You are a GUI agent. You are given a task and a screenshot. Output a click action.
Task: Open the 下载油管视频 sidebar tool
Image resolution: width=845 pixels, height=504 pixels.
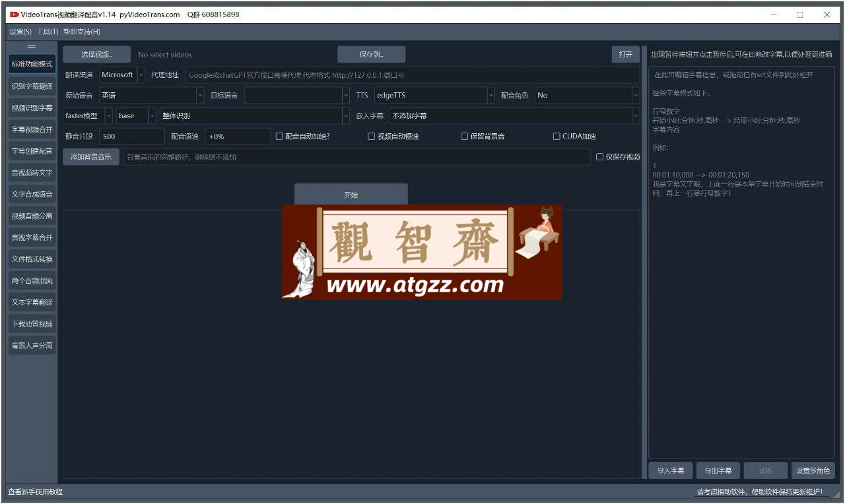coord(32,324)
